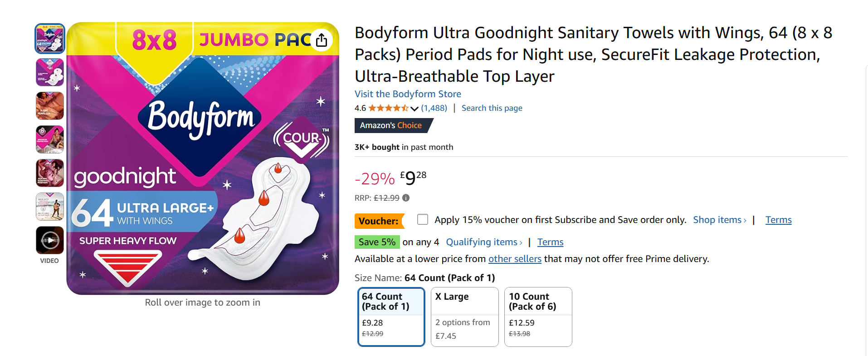
Task: Choose the 64 Count (Pack of 1) size
Action: [391, 316]
